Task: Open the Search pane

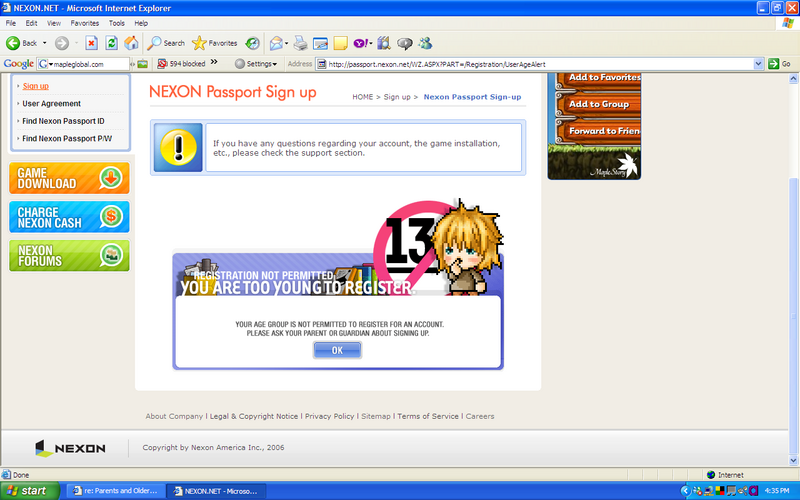Action: [166, 43]
